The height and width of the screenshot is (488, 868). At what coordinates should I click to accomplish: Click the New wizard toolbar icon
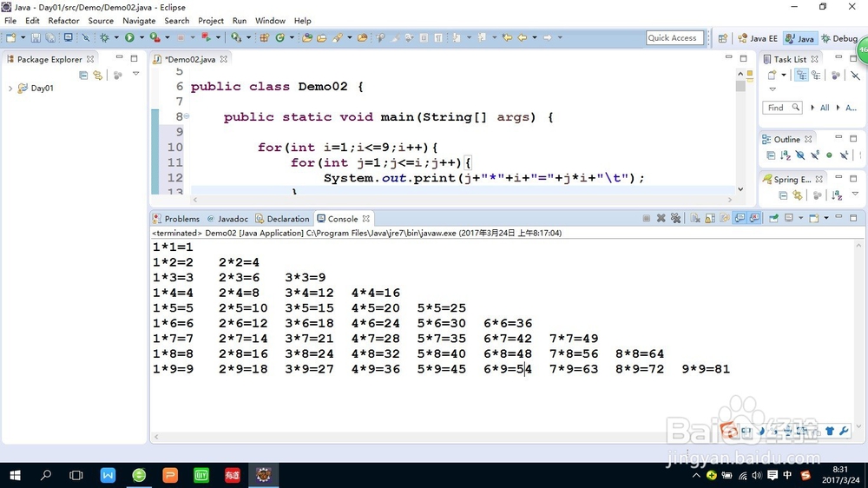pyautogui.click(x=10, y=37)
